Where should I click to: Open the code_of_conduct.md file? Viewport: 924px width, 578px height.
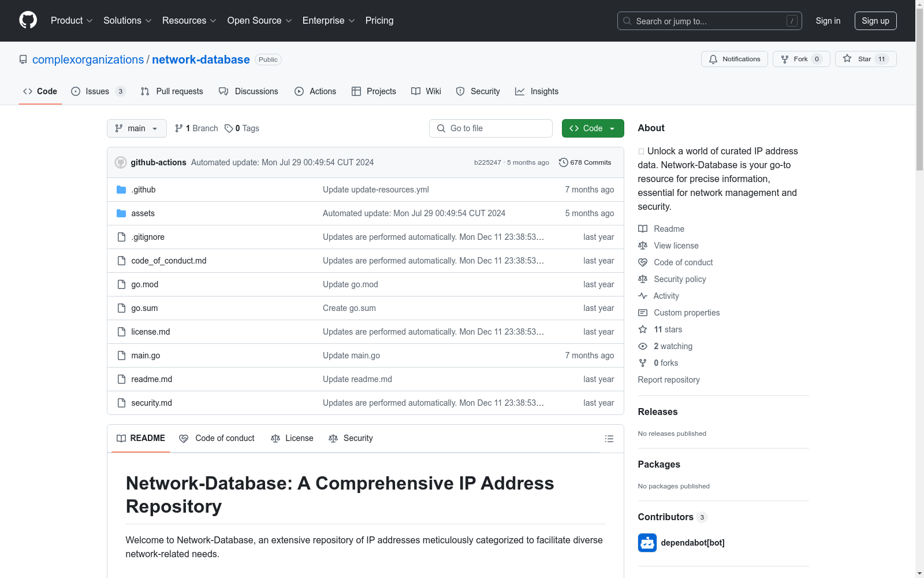pyautogui.click(x=169, y=261)
